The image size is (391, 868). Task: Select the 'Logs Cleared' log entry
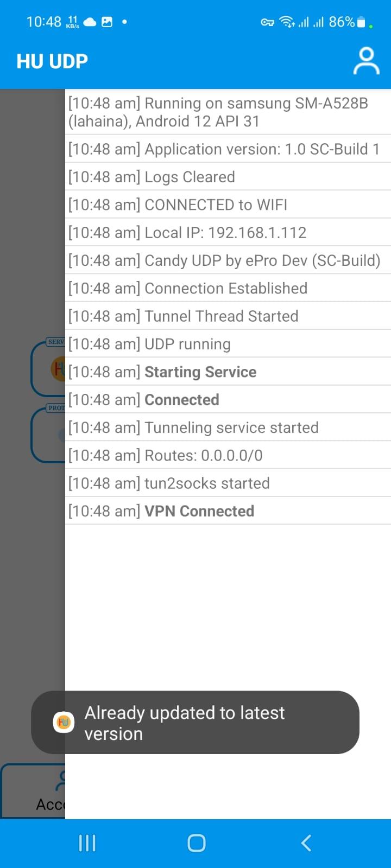(228, 176)
